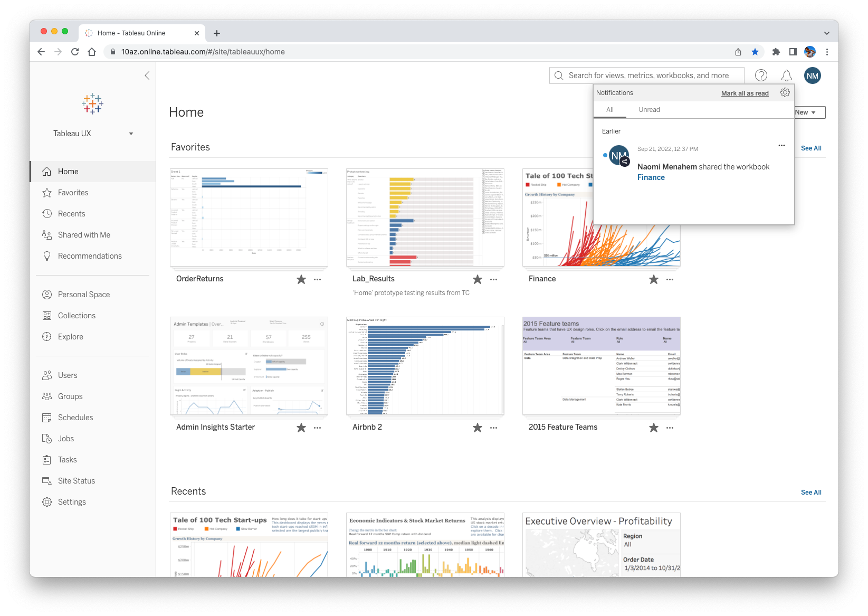The image size is (868, 616).
Task: Open more actions for the Finance card
Action: [670, 279]
